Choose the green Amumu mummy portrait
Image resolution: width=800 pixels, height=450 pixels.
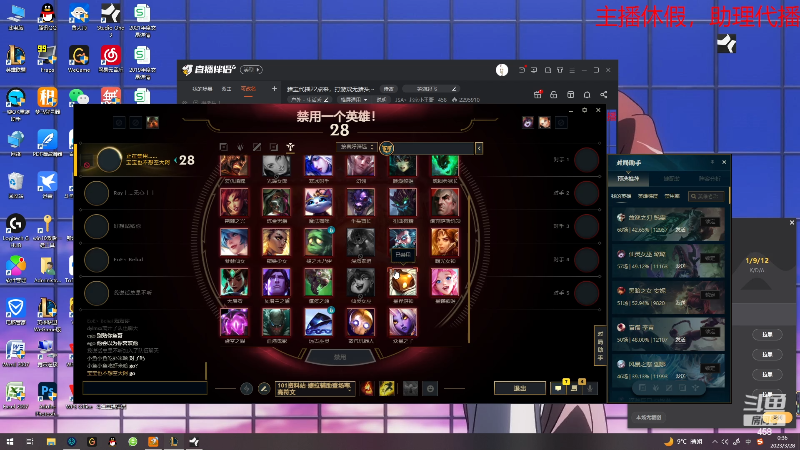(x=318, y=242)
